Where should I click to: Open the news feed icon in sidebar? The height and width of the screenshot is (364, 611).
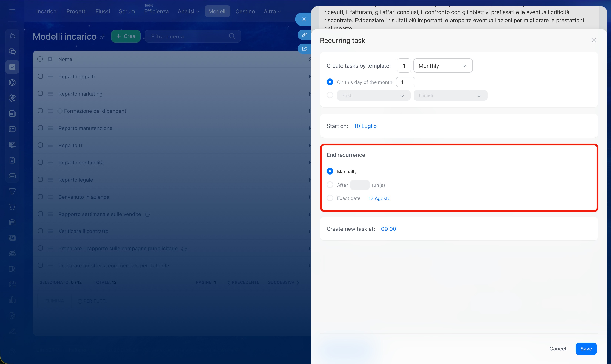click(x=12, y=114)
